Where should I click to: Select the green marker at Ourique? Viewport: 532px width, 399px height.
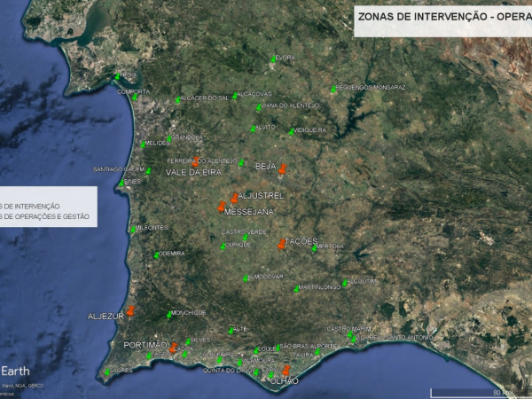[223, 246]
